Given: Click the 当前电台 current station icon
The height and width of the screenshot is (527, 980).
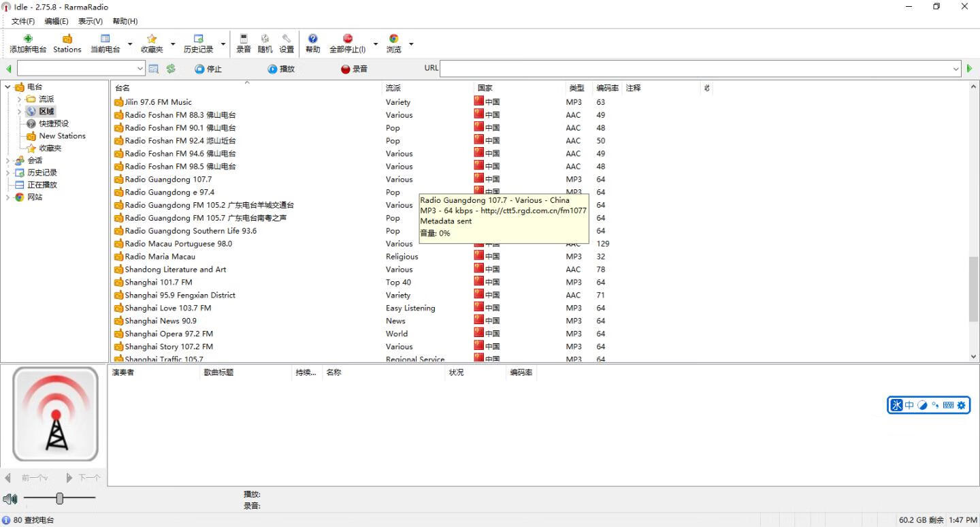Looking at the screenshot, I should [105, 39].
